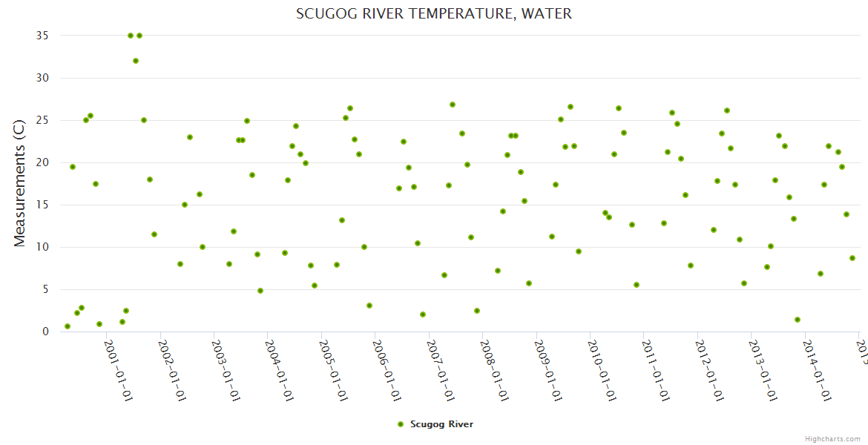
Task: Toggle the Scugog River series legend label
Action: pyautogui.click(x=441, y=424)
